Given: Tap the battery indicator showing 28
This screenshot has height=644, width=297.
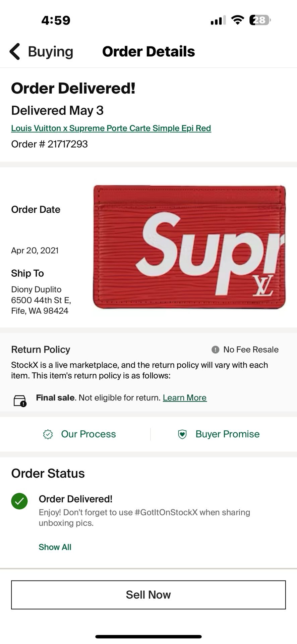Looking at the screenshot, I should pos(261,20).
